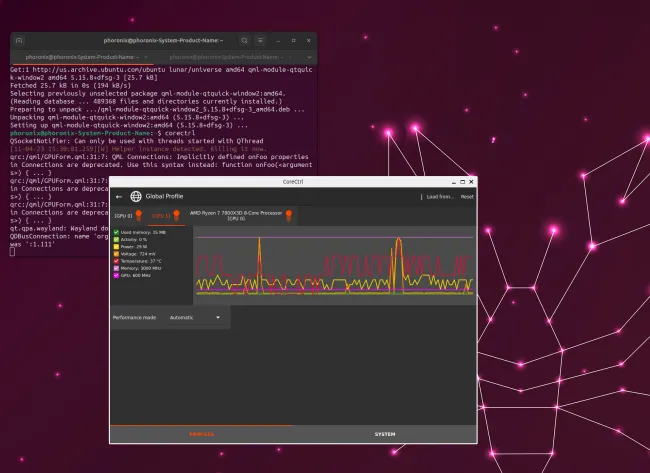Toggle the Used memory graph checkbox
Image resolution: width=650 pixels, height=473 pixels.
(x=116, y=232)
